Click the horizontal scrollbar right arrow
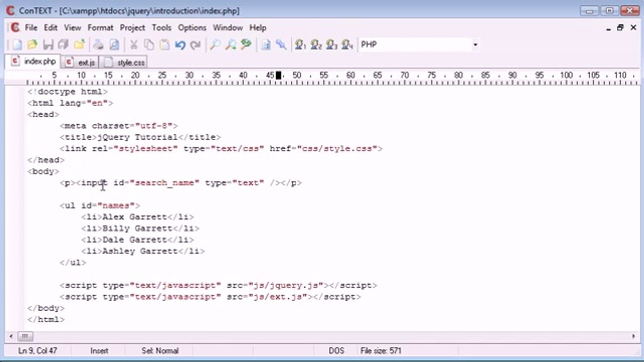The height and width of the screenshot is (362, 644). pyautogui.click(x=633, y=336)
